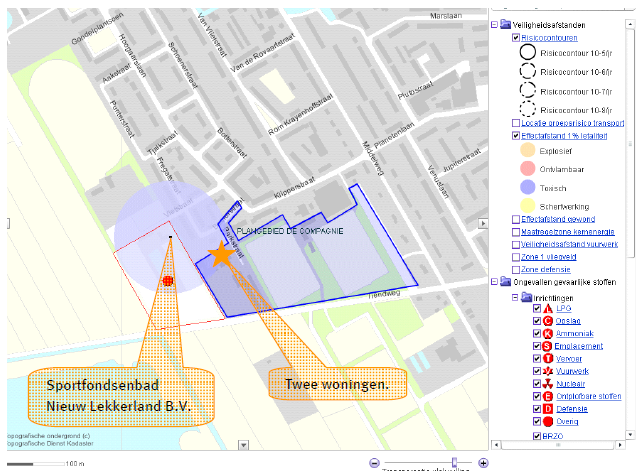Click the LPG warning triangle icon

tap(548, 309)
